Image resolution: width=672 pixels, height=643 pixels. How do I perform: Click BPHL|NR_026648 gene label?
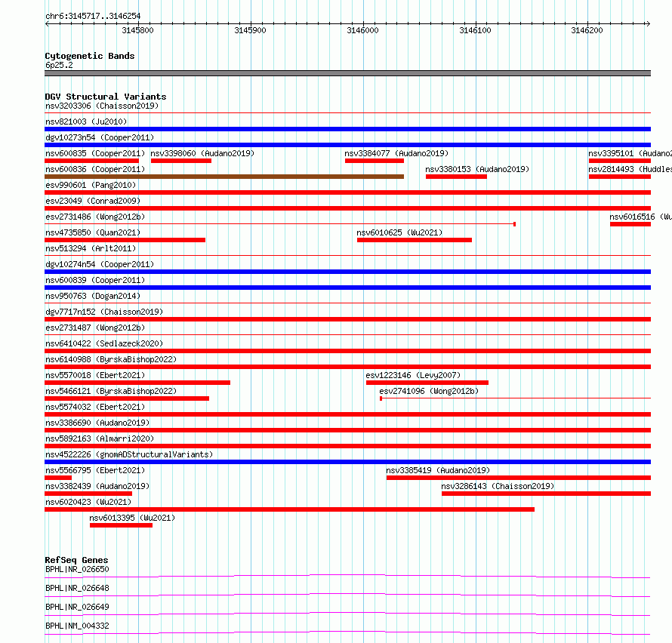coord(77,588)
